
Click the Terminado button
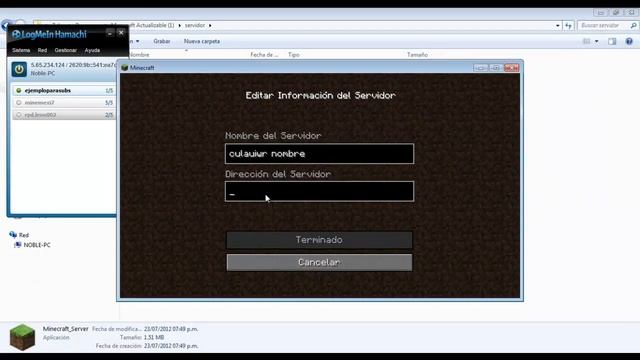(x=319, y=240)
